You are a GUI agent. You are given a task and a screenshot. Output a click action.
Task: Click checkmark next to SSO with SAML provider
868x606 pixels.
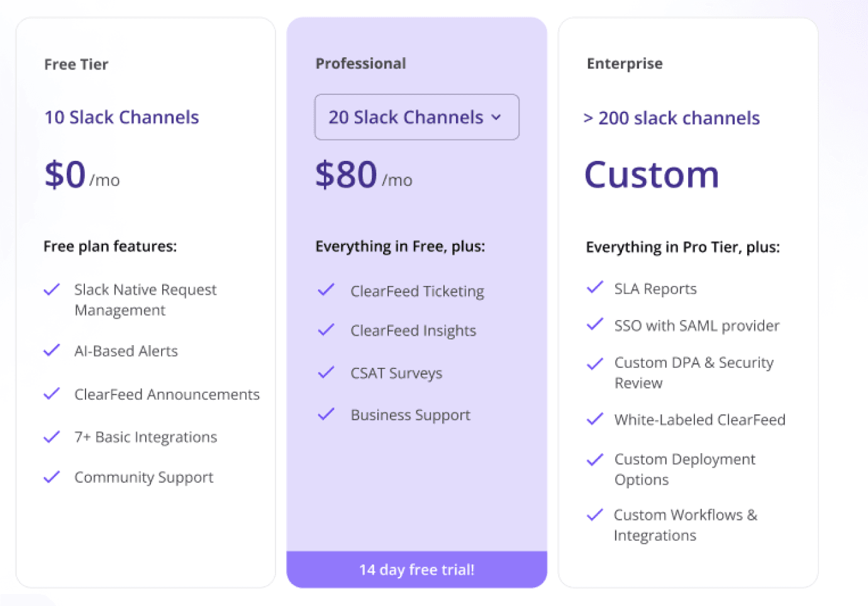pos(594,325)
